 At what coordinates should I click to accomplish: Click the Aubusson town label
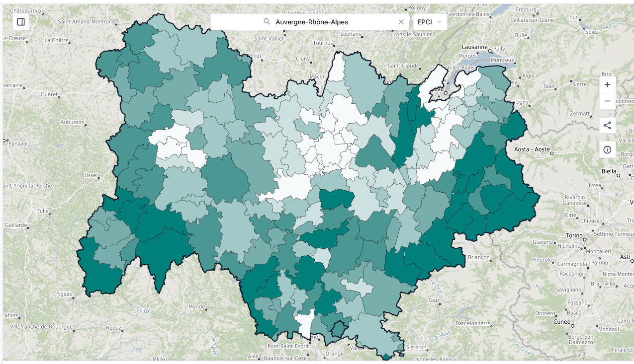pyautogui.click(x=72, y=122)
